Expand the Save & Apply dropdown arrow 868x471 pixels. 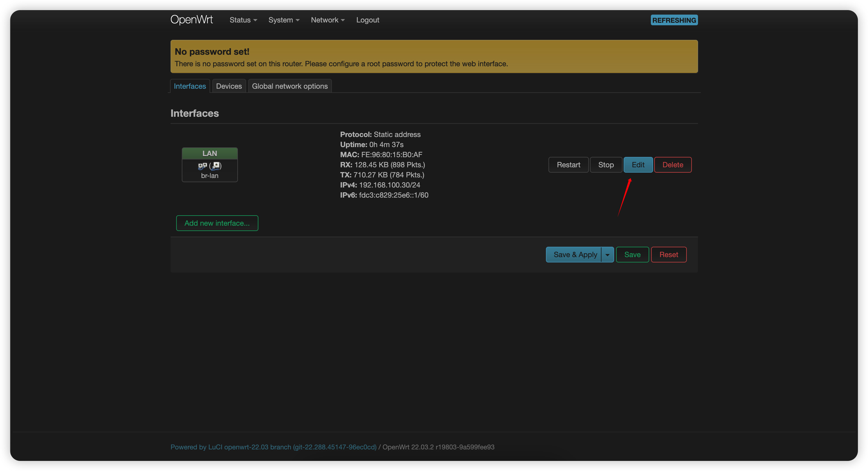pos(608,255)
